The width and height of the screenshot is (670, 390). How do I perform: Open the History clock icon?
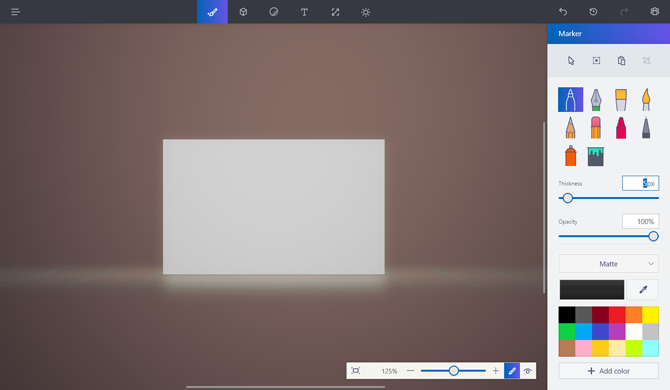point(593,12)
